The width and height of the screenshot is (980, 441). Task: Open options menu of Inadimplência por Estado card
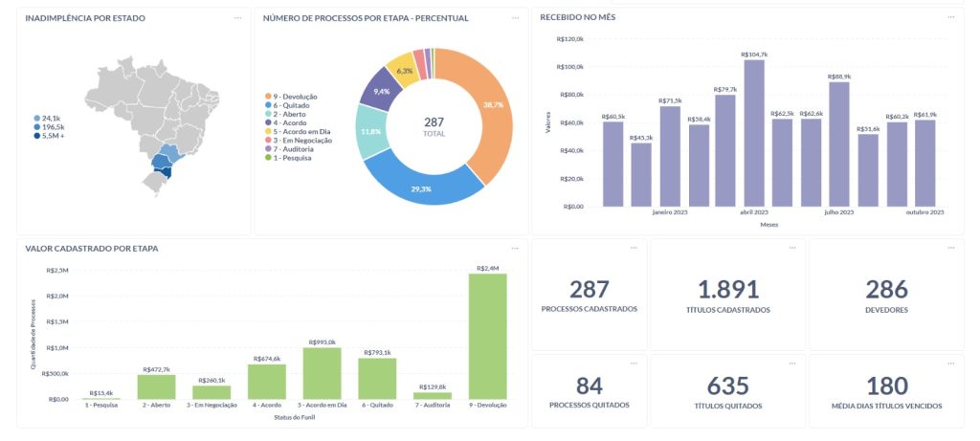(236, 17)
